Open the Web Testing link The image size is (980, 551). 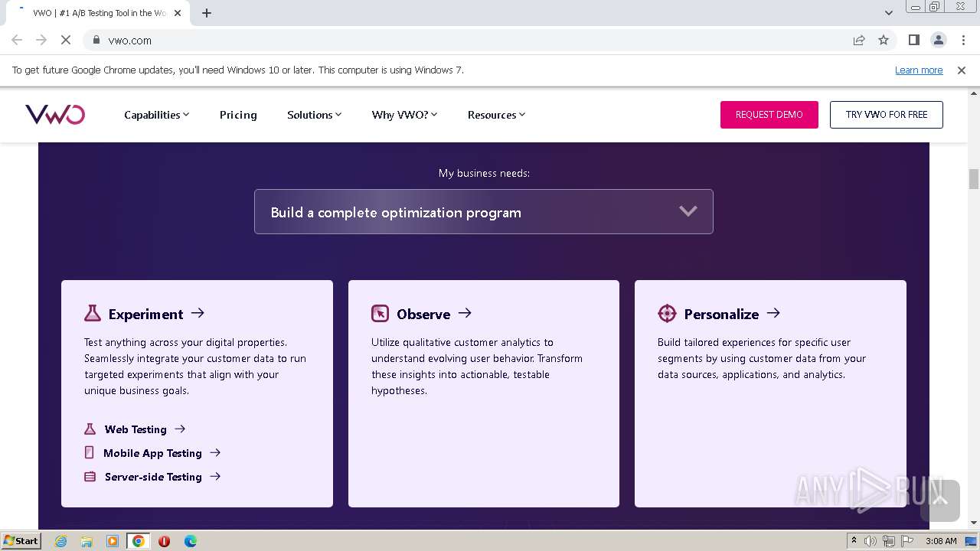[136, 429]
